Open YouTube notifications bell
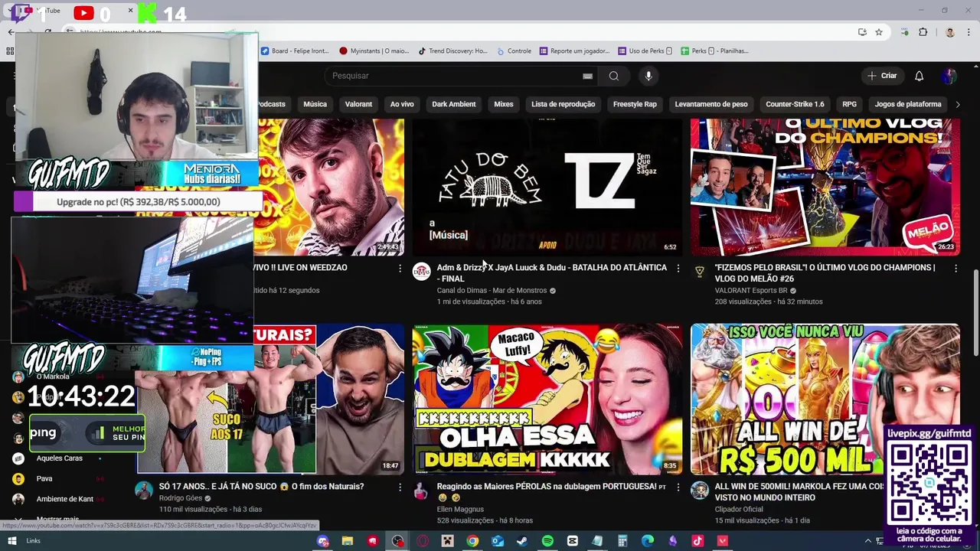 919,76
